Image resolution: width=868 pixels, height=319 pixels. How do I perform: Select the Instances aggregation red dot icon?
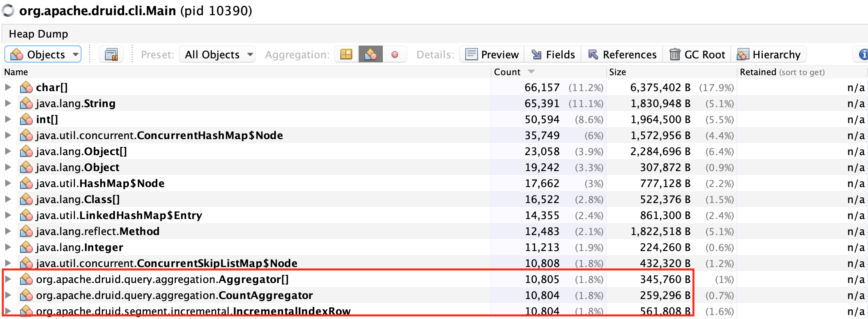[395, 54]
